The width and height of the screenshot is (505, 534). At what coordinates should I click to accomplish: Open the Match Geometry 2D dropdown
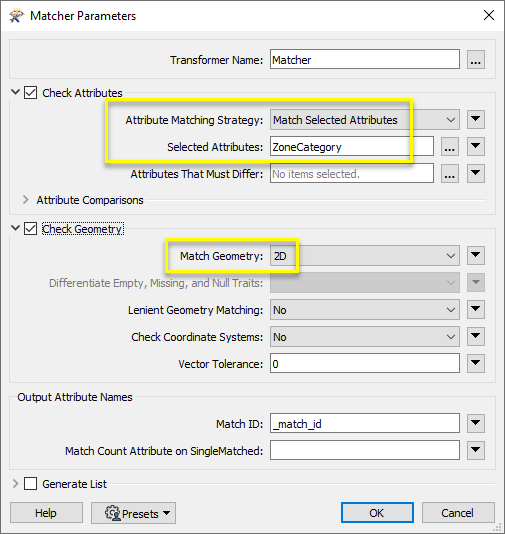point(365,256)
